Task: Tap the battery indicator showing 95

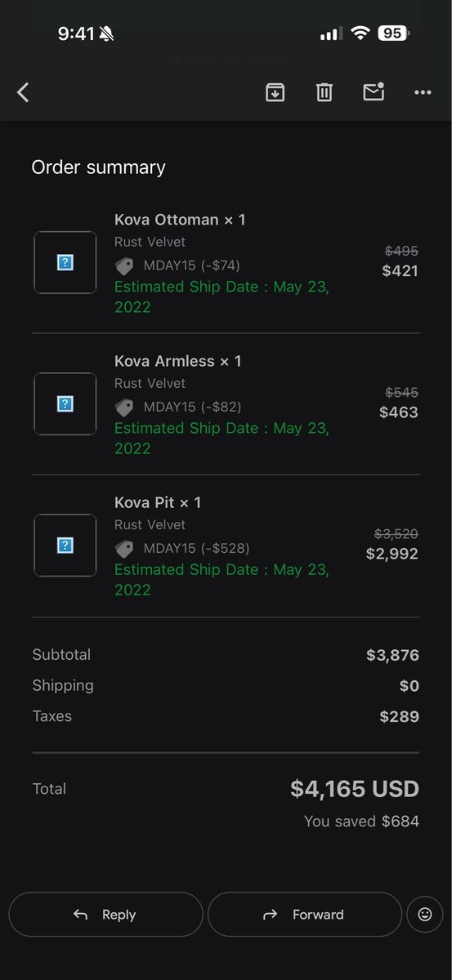Action: 393,33
